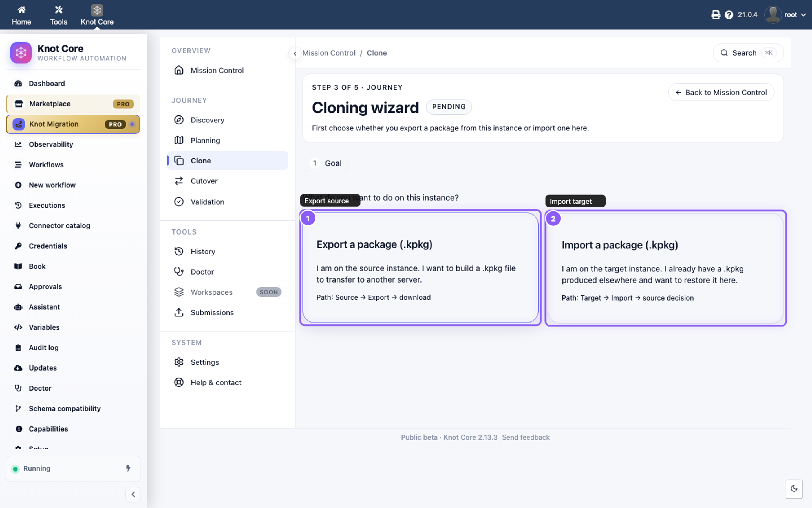Image resolution: width=812 pixels, height=508 pixels.
Task: Go to the Validation journey step
Action: pyautogui.click(x=228, y=202)
